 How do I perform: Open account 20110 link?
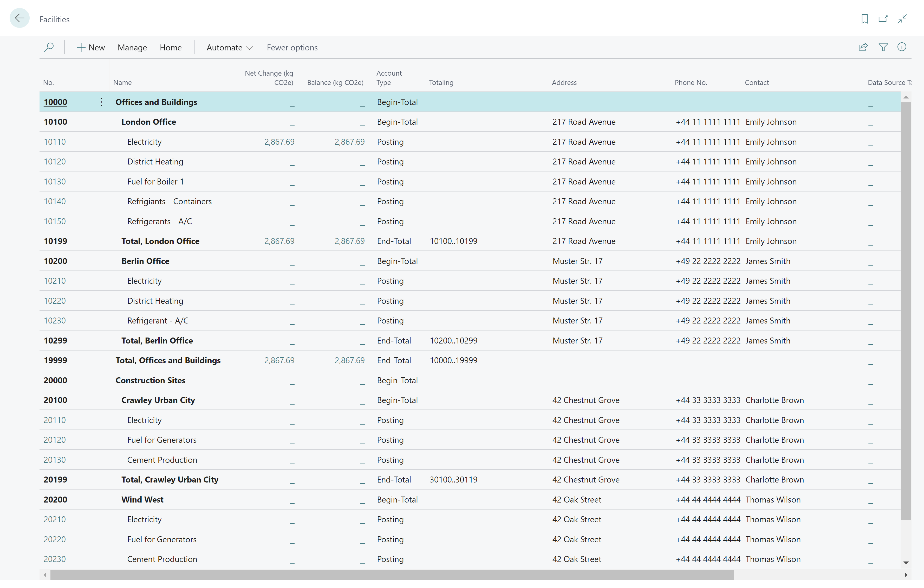(55, 420)
